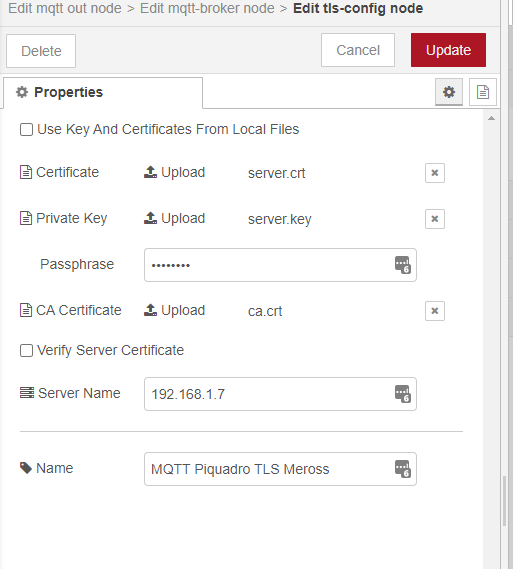The image size is (513, 569).
Task: Click Edit mqtt out node breadcrumb
Action: tap(65, 8)
